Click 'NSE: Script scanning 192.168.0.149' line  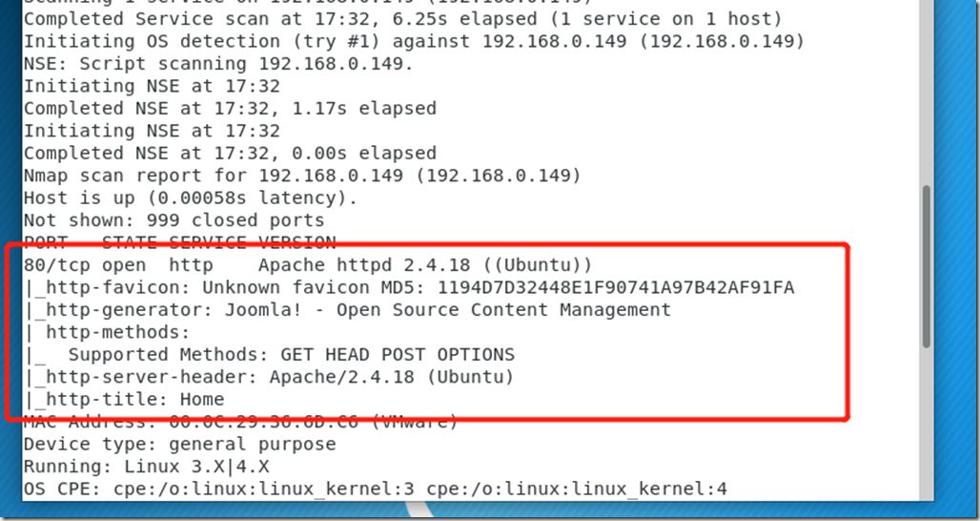click(218, 64)
